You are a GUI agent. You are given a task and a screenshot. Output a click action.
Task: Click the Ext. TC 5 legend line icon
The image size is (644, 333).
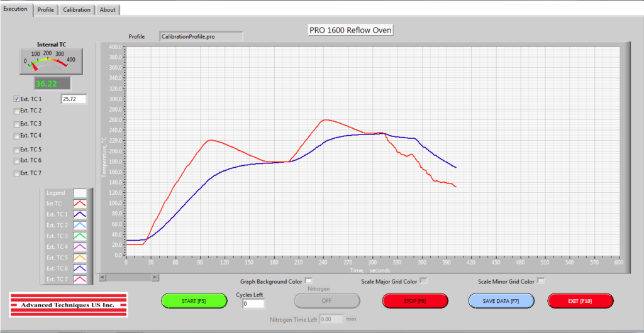point(80,258)
